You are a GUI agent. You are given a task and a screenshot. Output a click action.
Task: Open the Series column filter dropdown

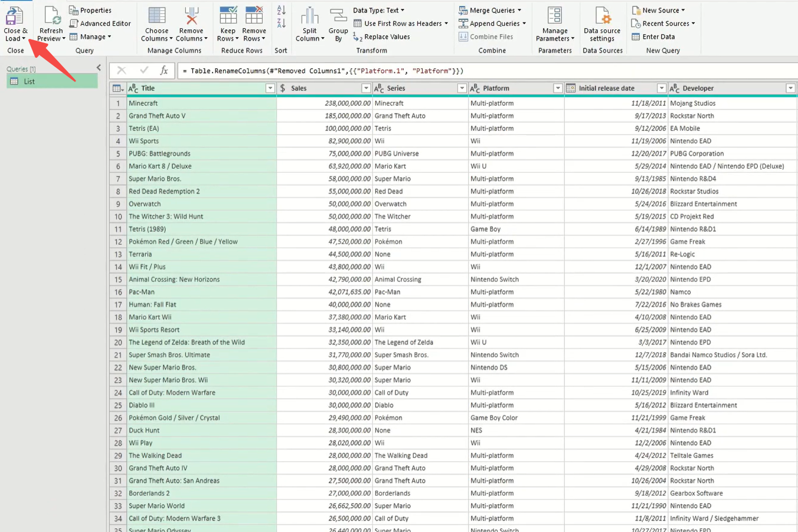pyautogui.click(x=462, y=88)
